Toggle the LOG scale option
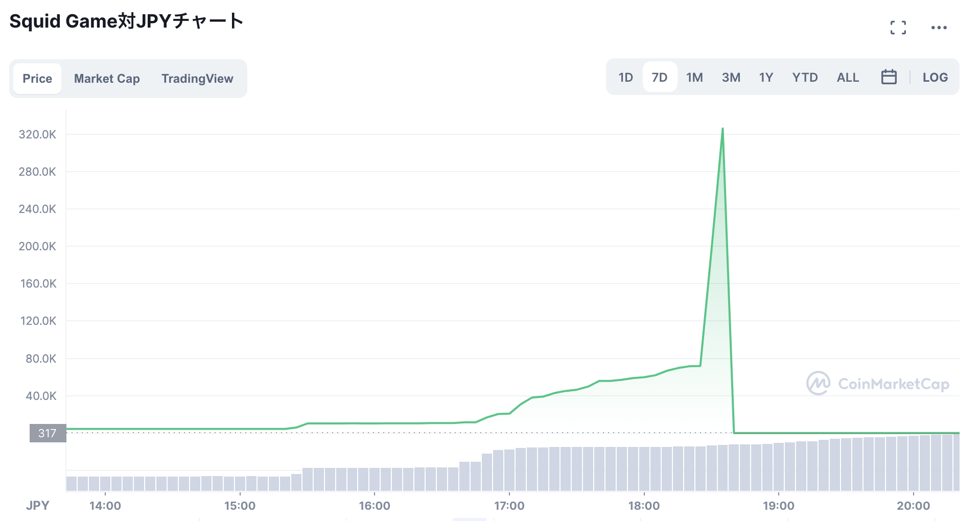Image resolution: width=980 pixels, height=521 pixels. tap(935, 77)
